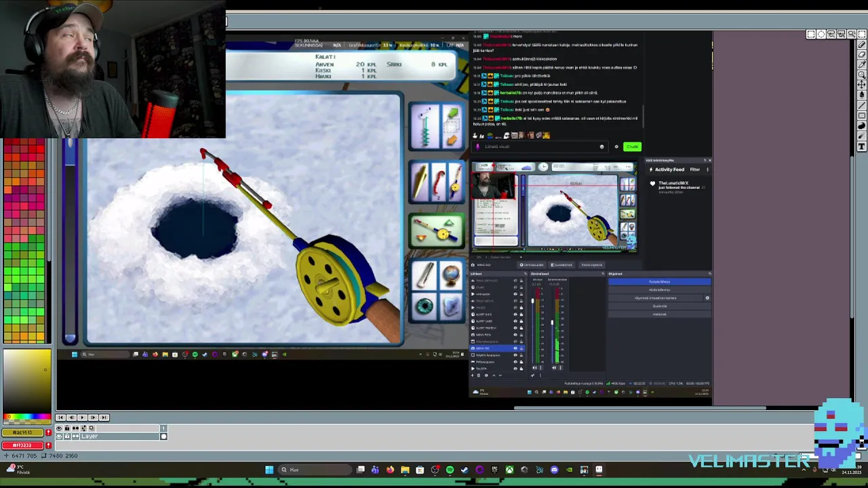Click the canvas horizontal scrollbar
Screen dimensions: 868x488
(x=641, y=408)
